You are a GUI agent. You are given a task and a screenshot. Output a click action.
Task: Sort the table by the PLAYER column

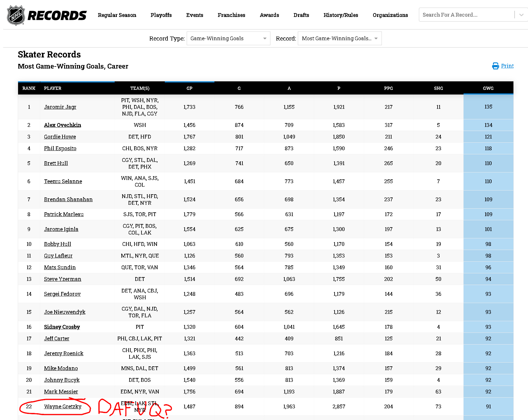point(77,88)
